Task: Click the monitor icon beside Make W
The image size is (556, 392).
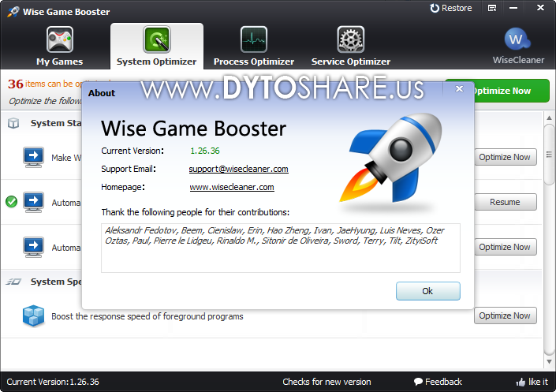Action: 33,157
